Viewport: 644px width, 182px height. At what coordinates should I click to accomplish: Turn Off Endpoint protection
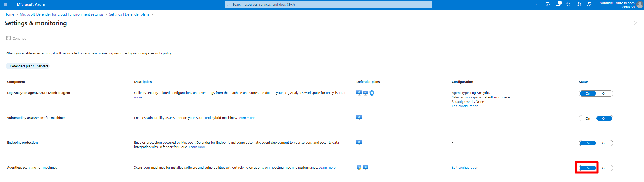tap(604, 143)
